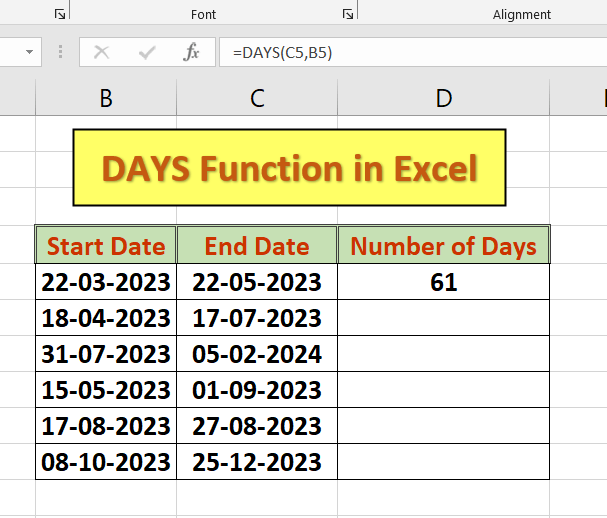Select the End Date header cell

[257, 245]
